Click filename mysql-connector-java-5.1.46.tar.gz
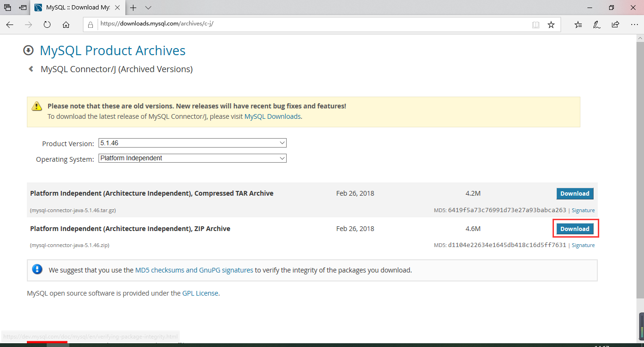Image resolution: width=644 pixels, height=347 pixels. pyautogui.click(x=73, y=210)
